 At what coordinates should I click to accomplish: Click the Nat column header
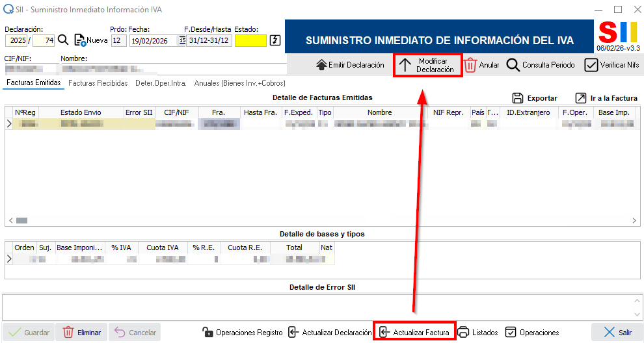(327, 248)
